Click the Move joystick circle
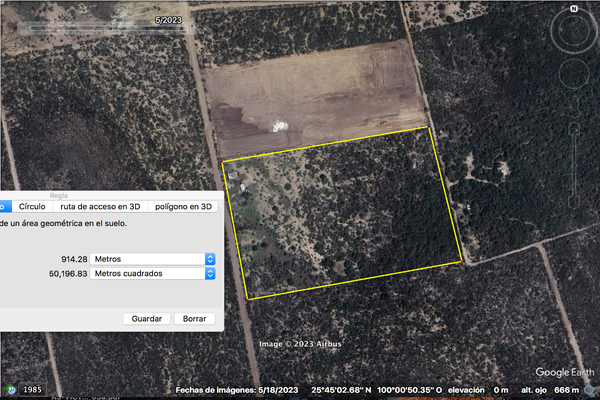The image size is (600, 400). coord(574,73)
